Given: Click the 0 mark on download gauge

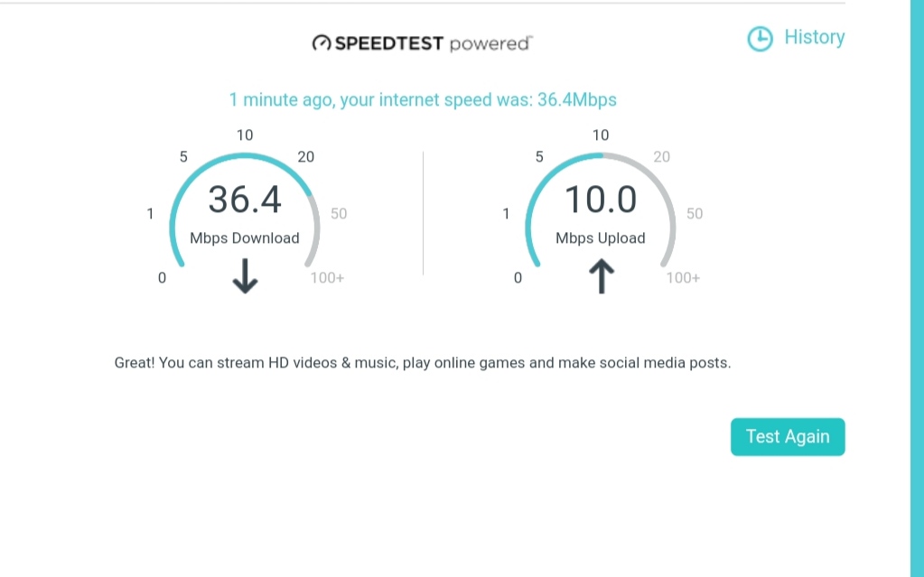Looking at the screenshot, I should (162, 277).
